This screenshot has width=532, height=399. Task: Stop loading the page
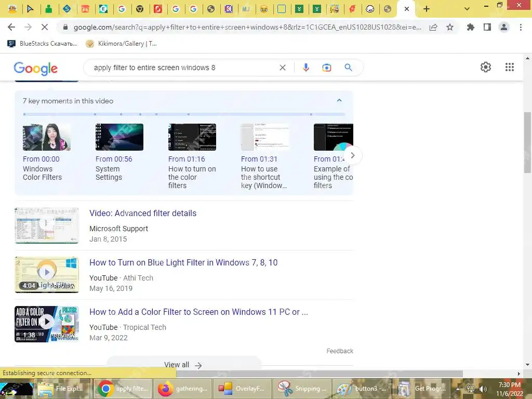(x=45, y=27)
